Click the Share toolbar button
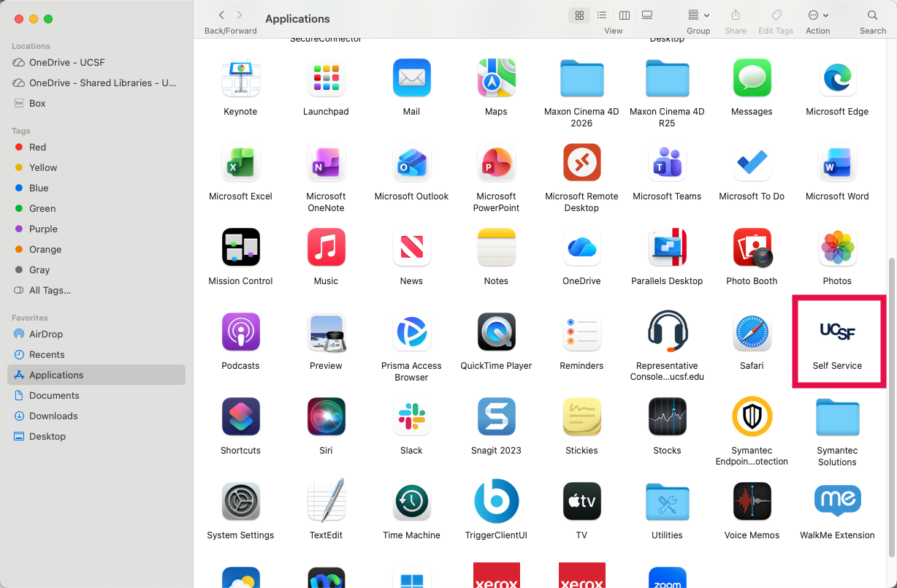 (736, 15)
